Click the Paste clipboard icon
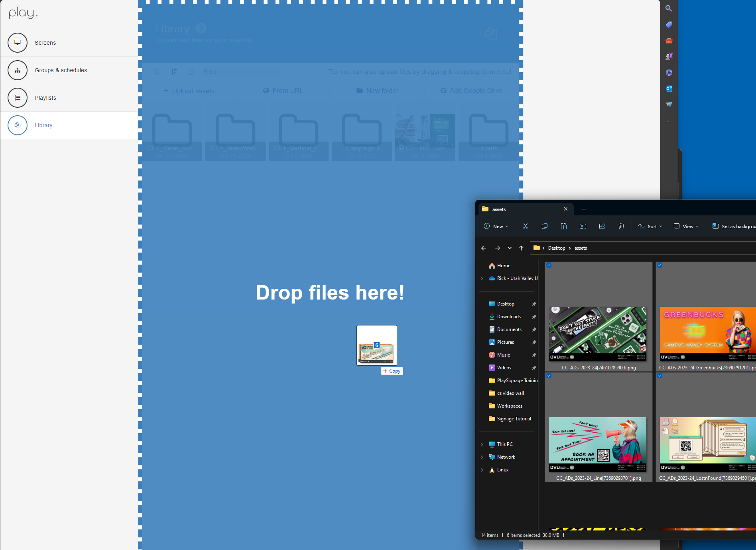Viewport: 756px width, 550px height. tap(564, 226)
